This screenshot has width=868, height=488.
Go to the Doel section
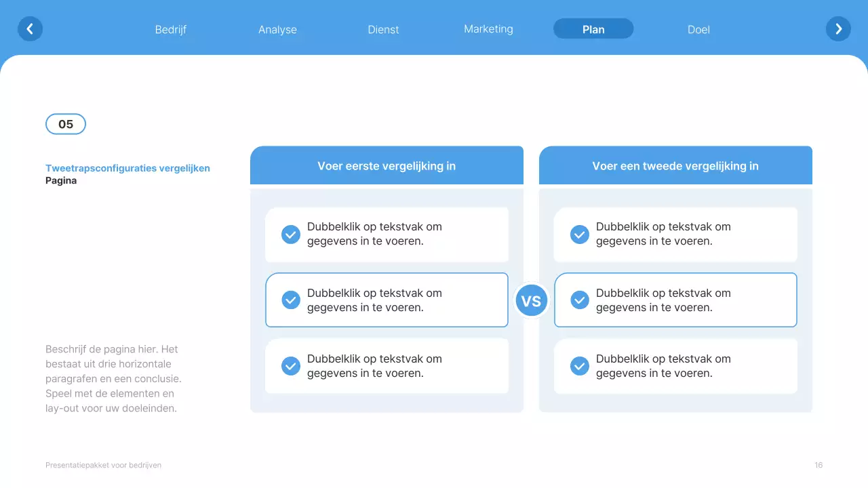click(698, 29)
